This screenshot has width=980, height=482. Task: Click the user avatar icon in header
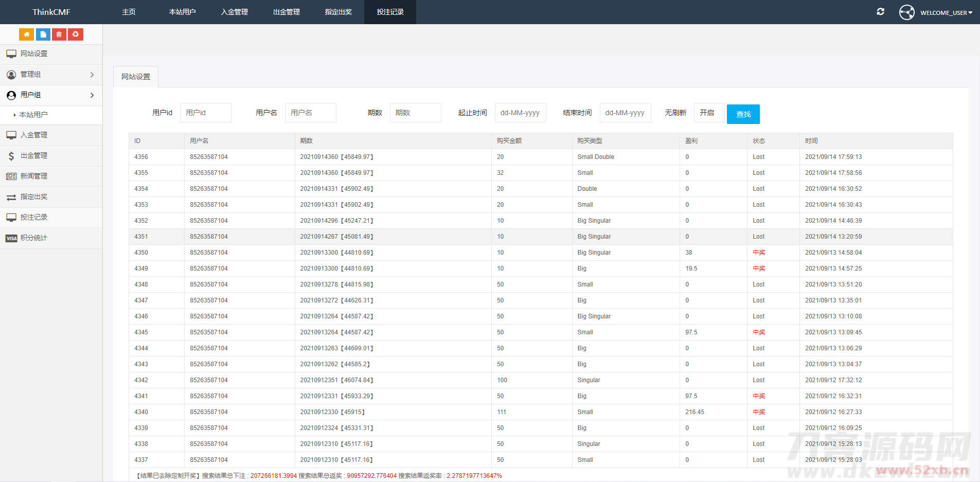906,12
